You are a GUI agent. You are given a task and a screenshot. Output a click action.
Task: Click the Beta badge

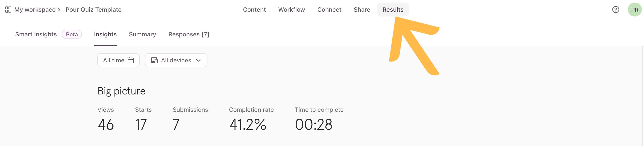pyautogui.click(x=72, y=34)
